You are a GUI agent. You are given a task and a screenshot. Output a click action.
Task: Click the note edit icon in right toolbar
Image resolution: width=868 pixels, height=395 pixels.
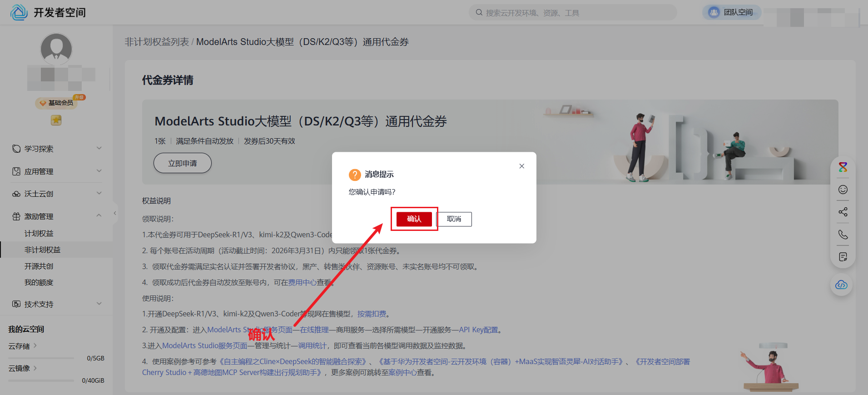coord(843,257)
